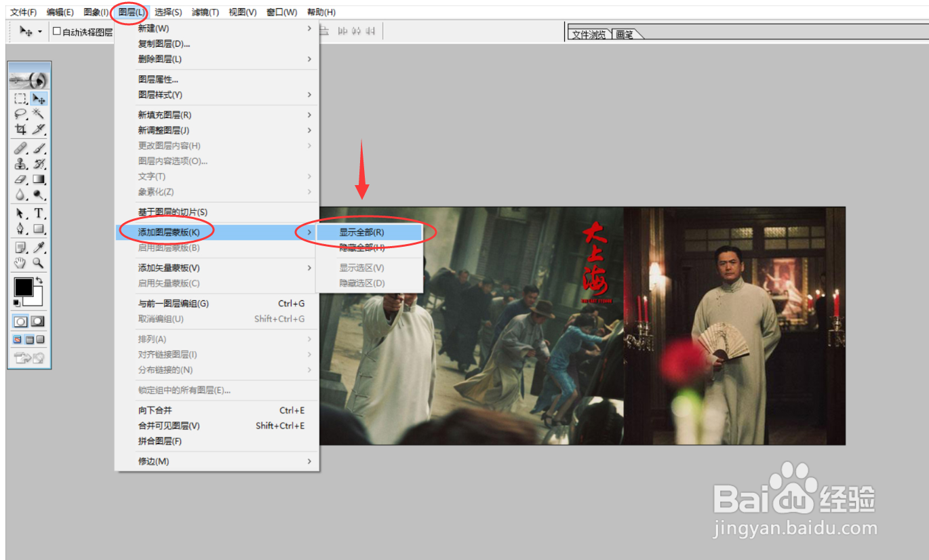Choose 拼合图层(F) menu entry
Image resolution: width=929 pixels, height=560 pixels.
coord(217,441)
